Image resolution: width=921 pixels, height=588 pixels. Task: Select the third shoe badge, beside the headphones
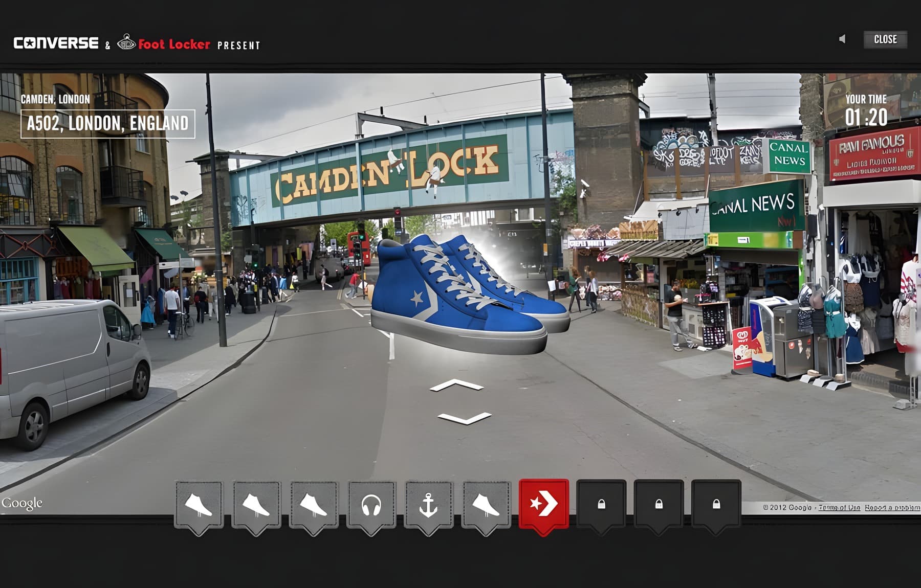coord(313,506)
